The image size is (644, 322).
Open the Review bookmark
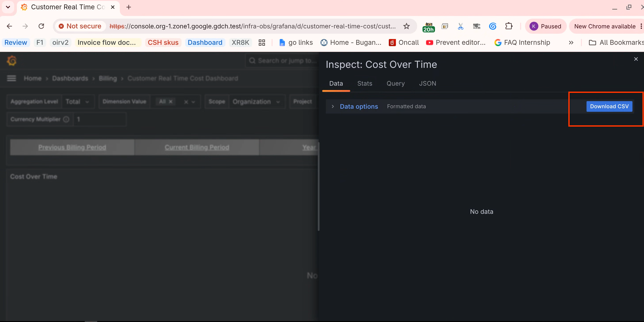coord(16,42)
